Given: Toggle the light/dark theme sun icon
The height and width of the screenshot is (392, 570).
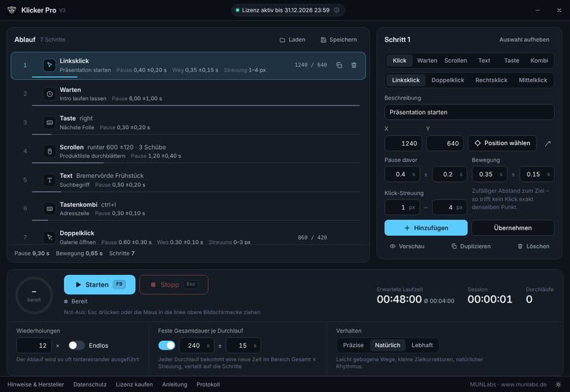Looking at the screenshot, I should click(559, 384).
